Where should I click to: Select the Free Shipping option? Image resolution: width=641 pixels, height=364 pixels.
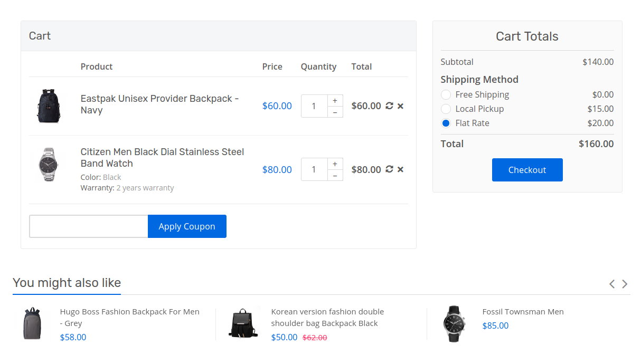[446, 94]
